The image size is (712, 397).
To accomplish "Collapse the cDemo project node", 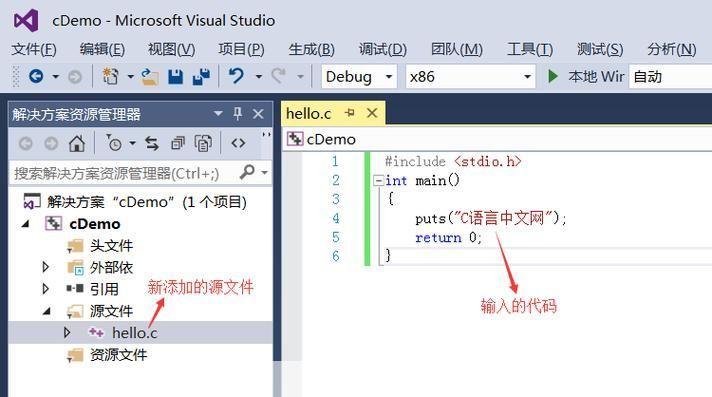I will [x=26, y=223].
